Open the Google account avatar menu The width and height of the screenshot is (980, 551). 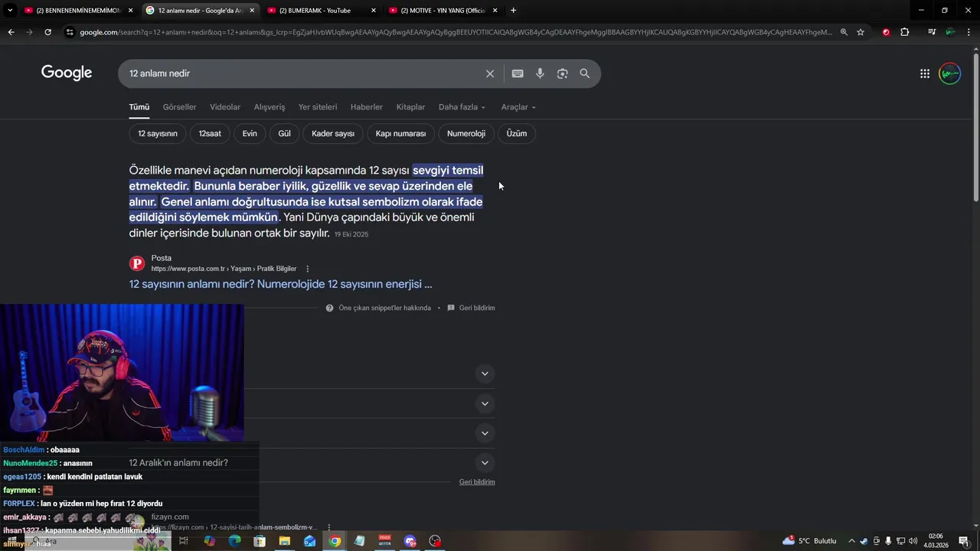[x=949, y=73]
